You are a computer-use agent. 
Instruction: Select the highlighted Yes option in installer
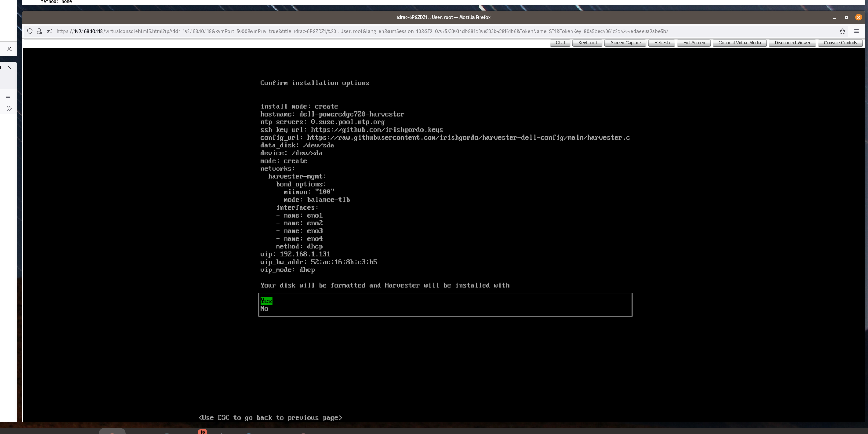pyautogui.click(x=266, y=301)
